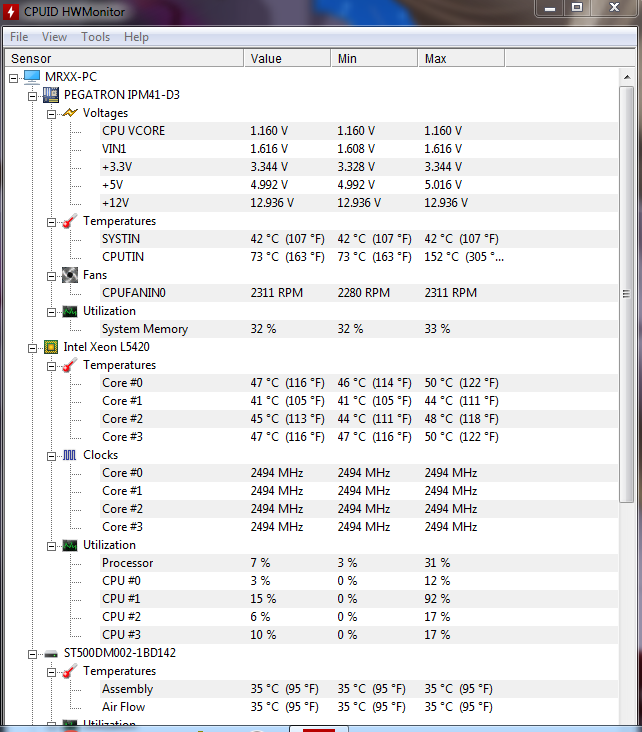Open the Help menu

coord(136,37)
